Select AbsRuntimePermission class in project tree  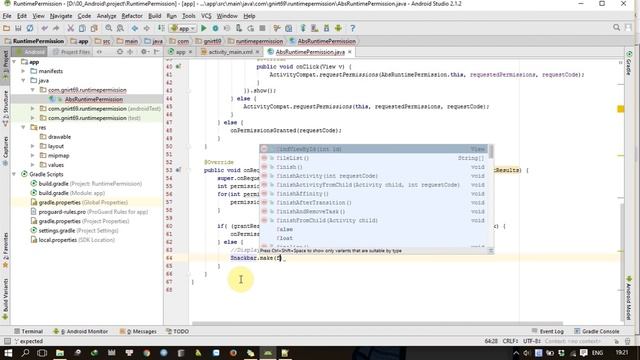coord(93,99)
